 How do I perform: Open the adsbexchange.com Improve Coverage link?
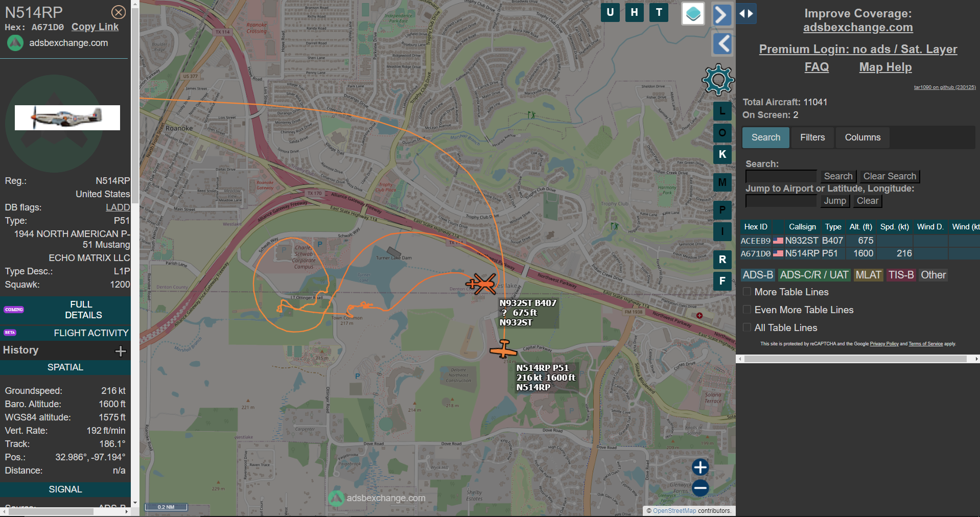858,28
